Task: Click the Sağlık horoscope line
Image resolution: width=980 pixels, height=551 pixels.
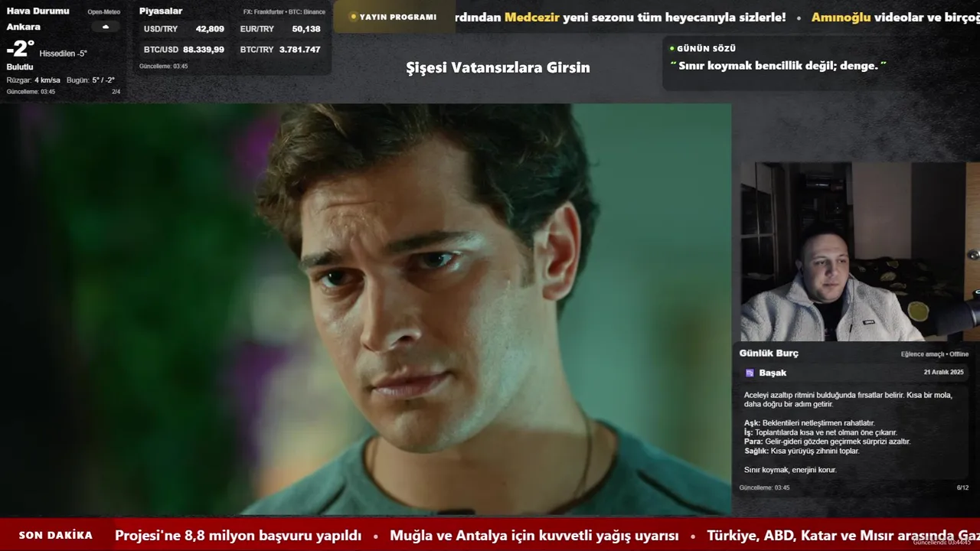Action: [802, 451]
